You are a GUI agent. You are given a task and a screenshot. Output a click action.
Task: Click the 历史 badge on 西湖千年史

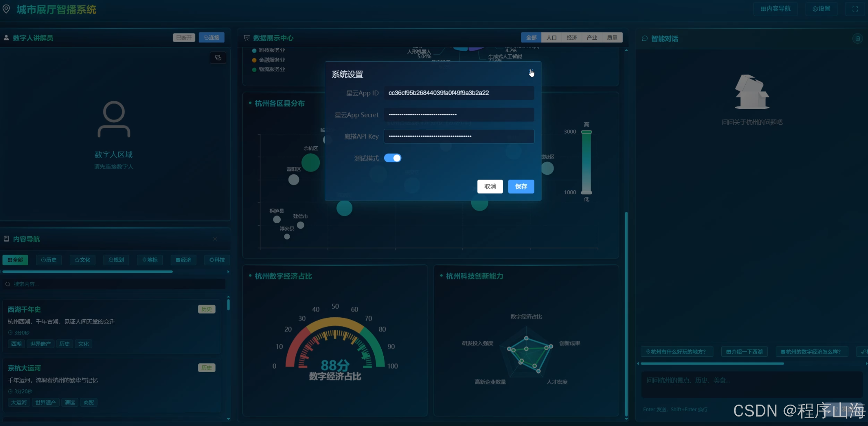[206, 309]
